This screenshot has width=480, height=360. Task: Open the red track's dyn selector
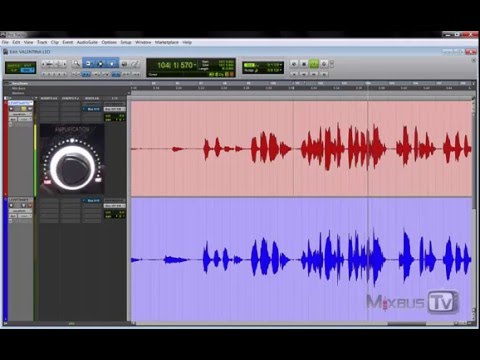click(13, 119)
